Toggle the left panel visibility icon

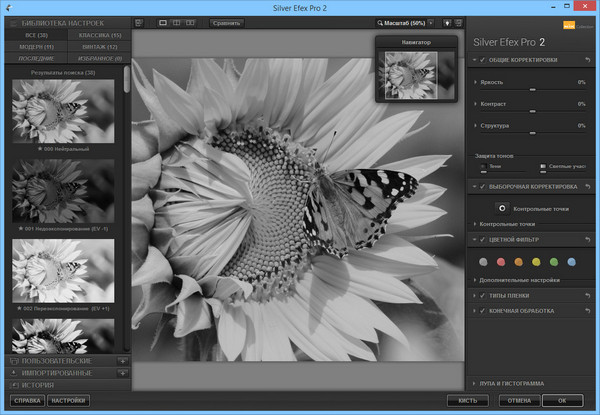pos(139,21)
